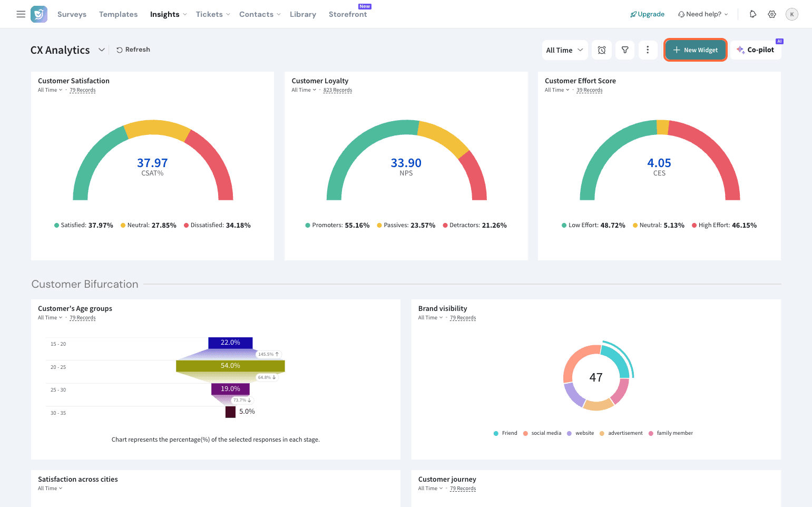This screenshot has width=812, height=507.
Task: Click the New Widget button
Action: pos(695,50)
